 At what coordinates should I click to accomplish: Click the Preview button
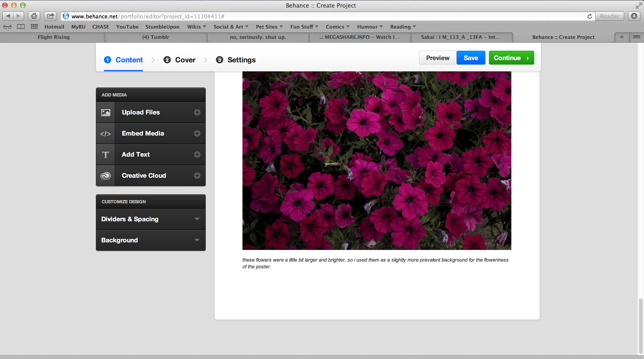tap(438, 58)
